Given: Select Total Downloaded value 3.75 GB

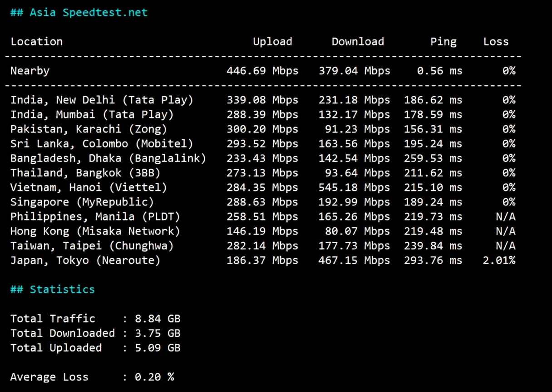Looking at the screenshot, I should coord(158,333).
